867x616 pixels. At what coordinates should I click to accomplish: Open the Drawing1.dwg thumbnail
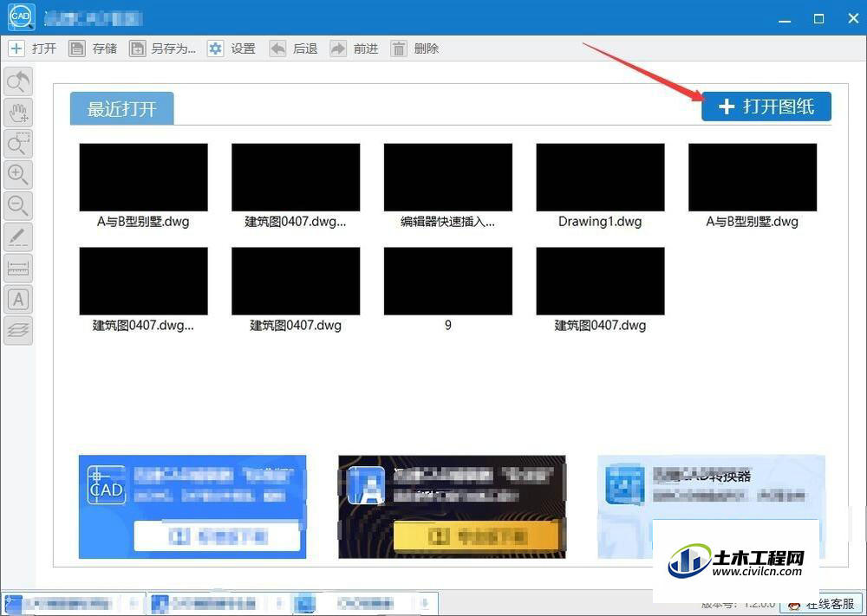tap(601, 178)
